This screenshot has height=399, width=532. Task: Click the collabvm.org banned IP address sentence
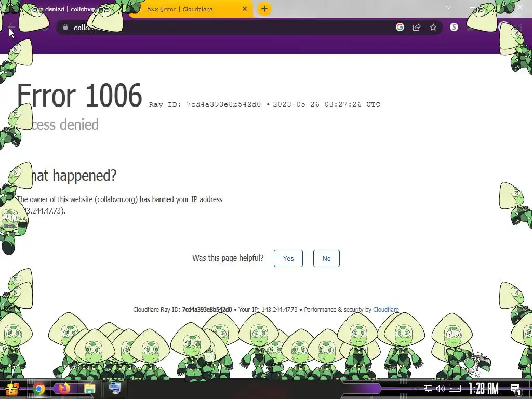(x=119, y=205)
